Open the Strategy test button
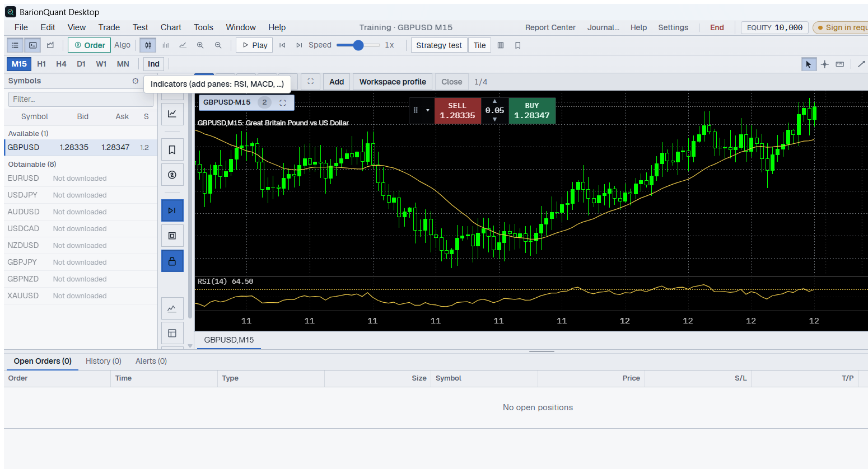 (x=439, y=45)
